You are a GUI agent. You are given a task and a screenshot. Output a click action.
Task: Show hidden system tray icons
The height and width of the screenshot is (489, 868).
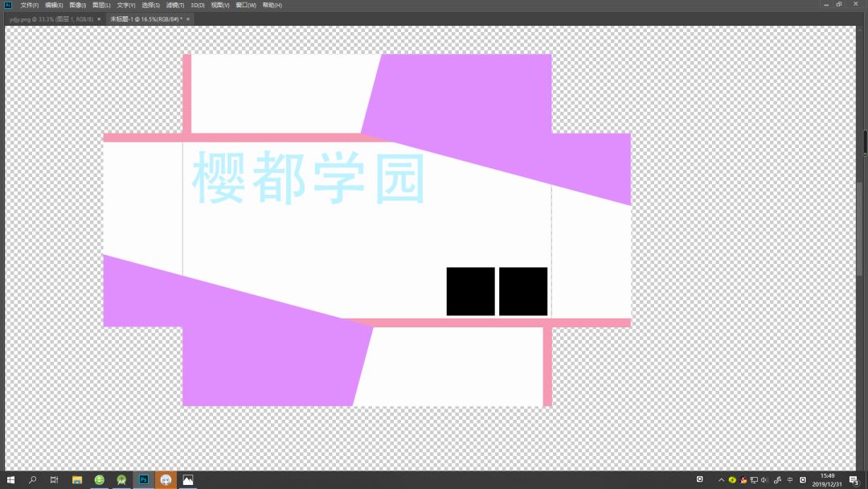[721, 480]
